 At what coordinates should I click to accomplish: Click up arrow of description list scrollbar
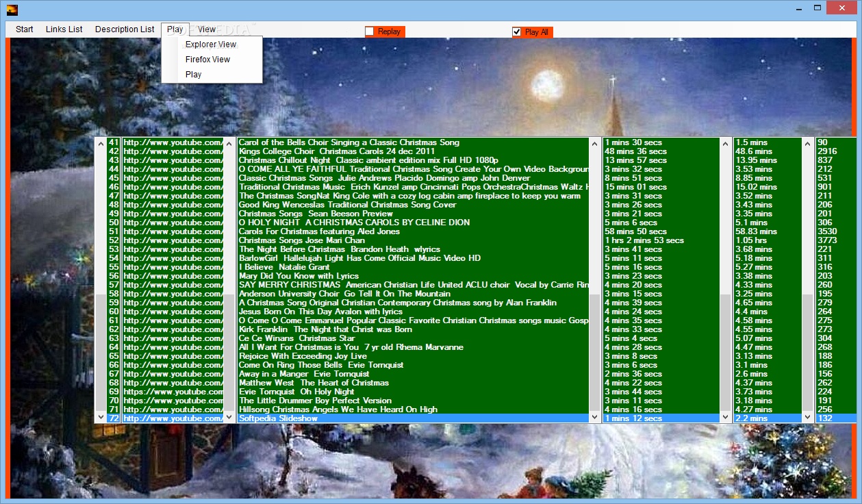[594, 143]
